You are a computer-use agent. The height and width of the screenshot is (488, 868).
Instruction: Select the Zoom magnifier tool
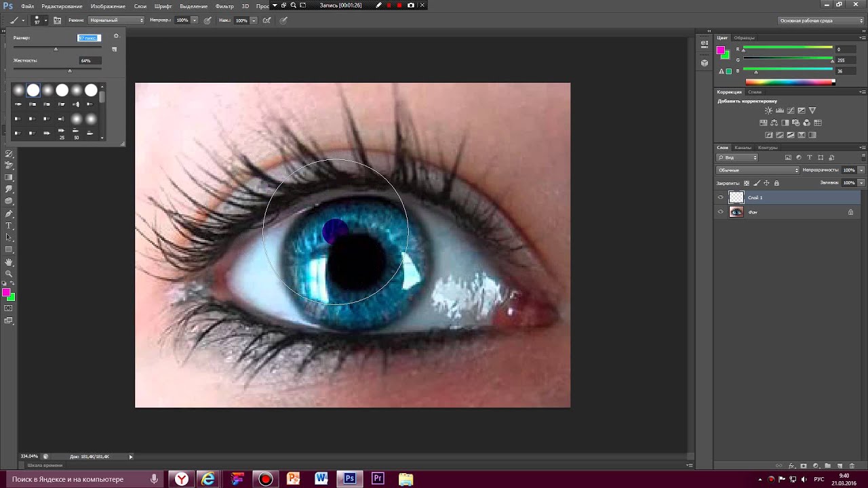(9, 273)
